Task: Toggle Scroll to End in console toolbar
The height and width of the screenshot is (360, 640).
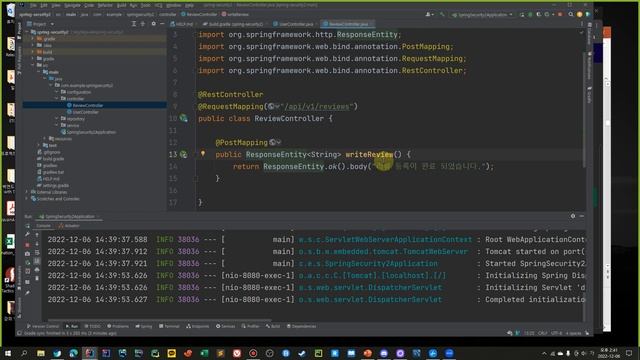Action: tap(37, 261)
